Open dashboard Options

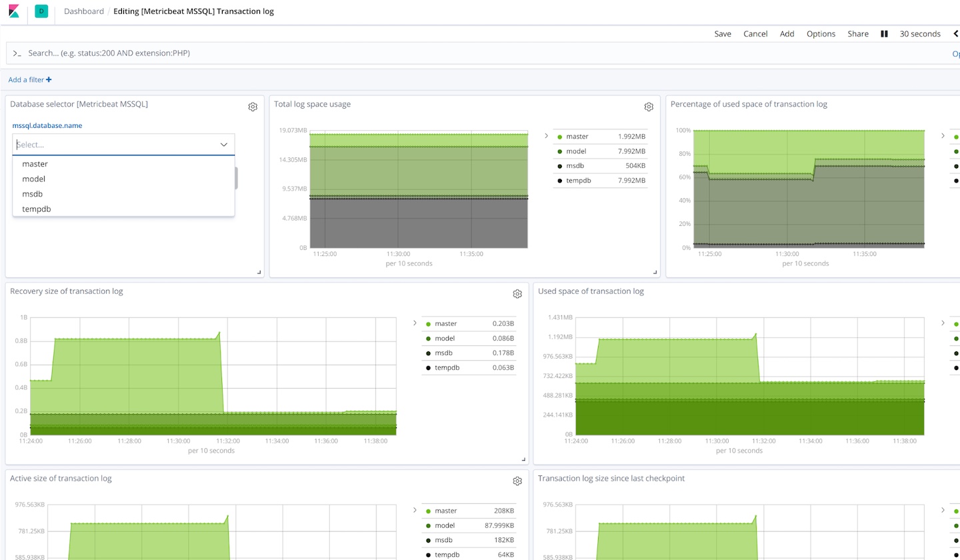[x=821, y=34]
